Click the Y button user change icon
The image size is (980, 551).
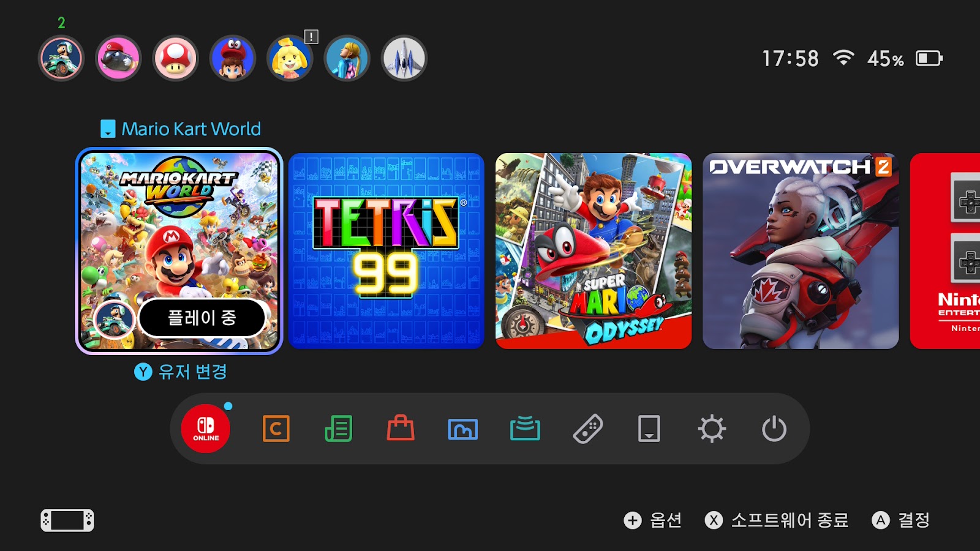click(143, 372)
